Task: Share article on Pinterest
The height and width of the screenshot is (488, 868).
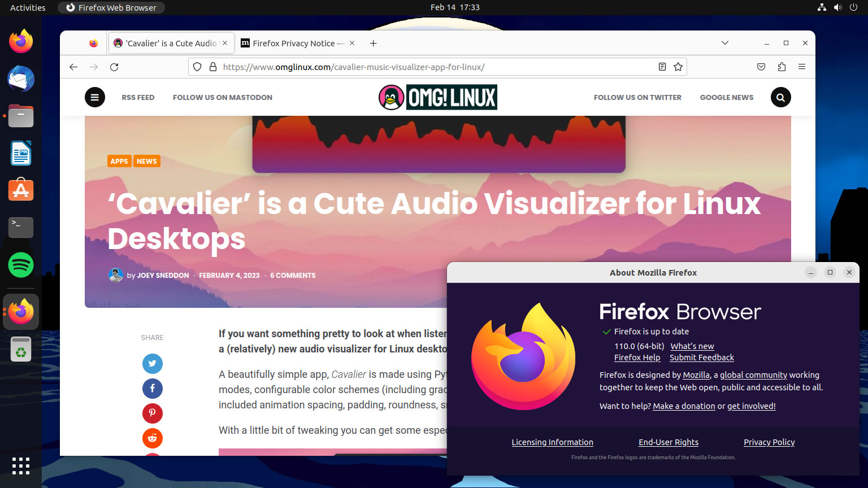Action: point(153,413)
